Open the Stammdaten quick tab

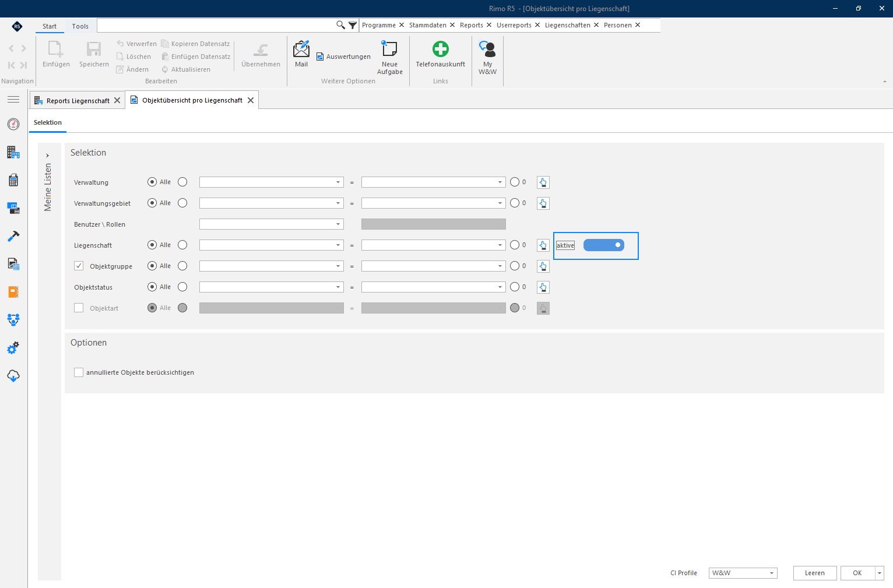coord(428,25)
